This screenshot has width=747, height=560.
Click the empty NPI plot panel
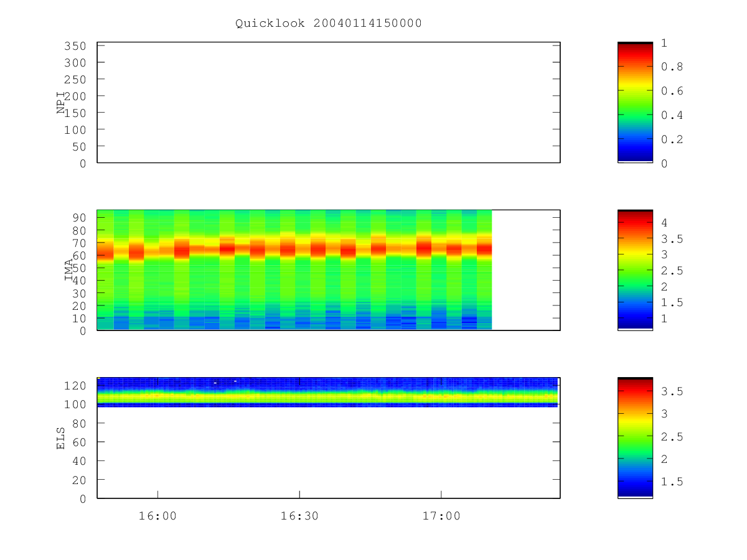[329, 103]
